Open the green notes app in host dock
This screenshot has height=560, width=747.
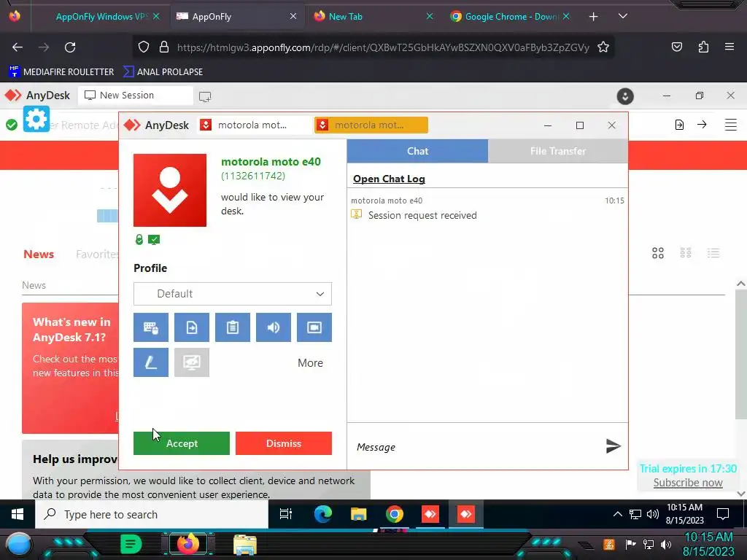point(131,544)
